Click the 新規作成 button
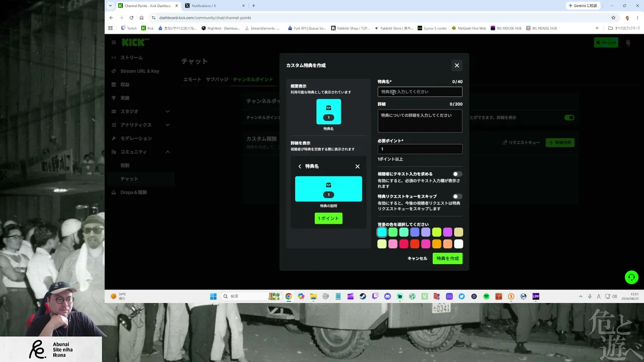644x362 pixels. point(560,143)
